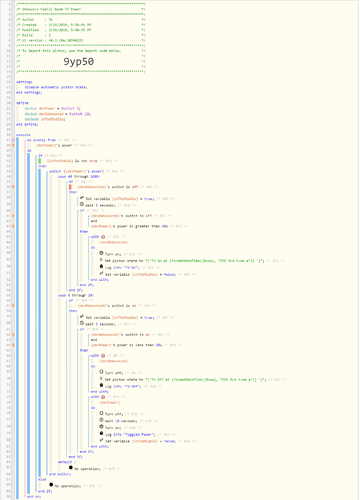Click the clock icon beside Wait 5 seconds under case 0 through 20
This screenshot has width=360, height=500.
click(82, 323)
